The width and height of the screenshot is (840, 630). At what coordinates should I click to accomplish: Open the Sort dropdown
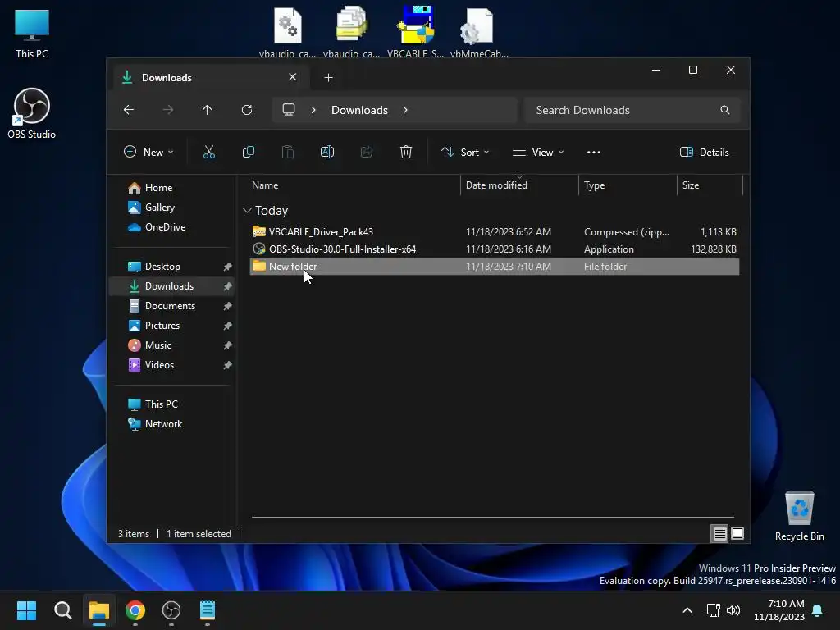pyautogui.click(x=465, y=152)
